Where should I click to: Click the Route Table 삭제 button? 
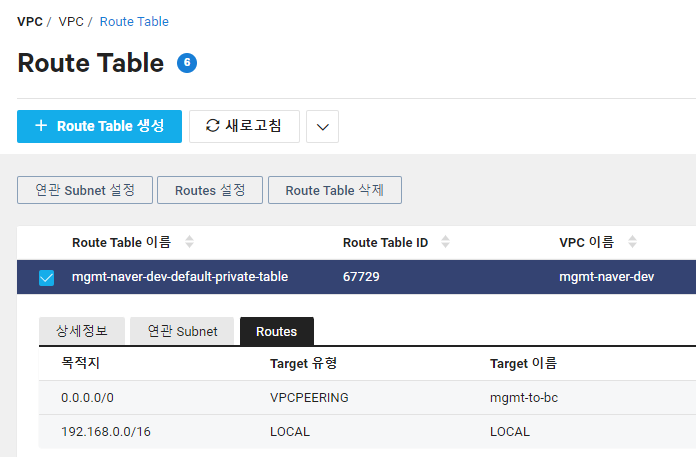[334, 190]
